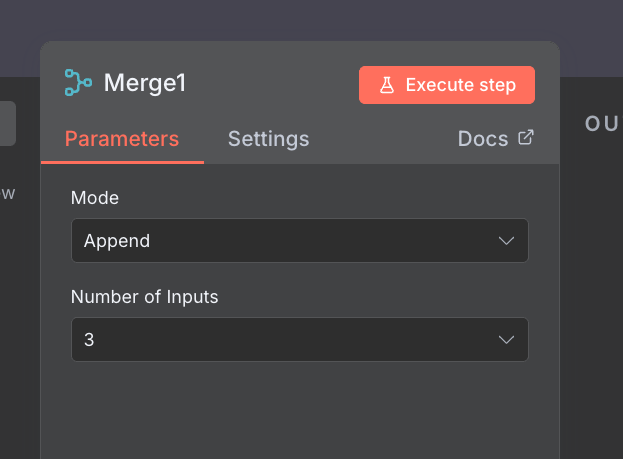
Task: Click the flask icon in Execute step
Action: click(x=387, y=85)
